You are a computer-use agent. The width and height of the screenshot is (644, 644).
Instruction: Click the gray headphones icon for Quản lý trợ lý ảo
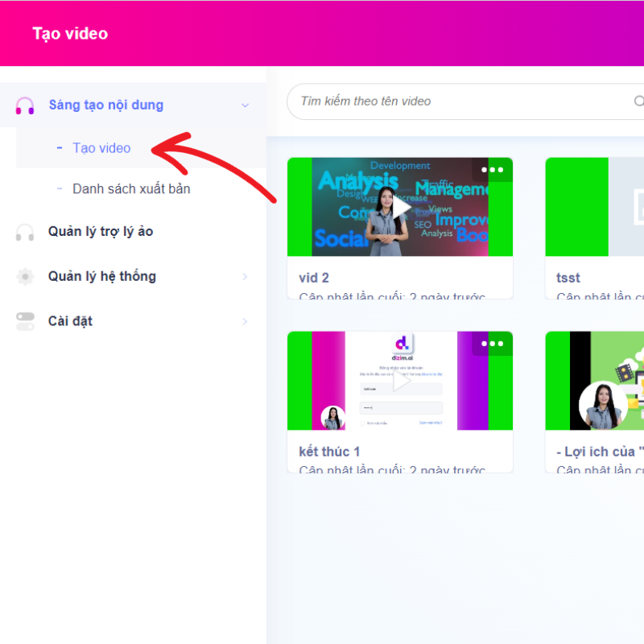pos(25,233)
